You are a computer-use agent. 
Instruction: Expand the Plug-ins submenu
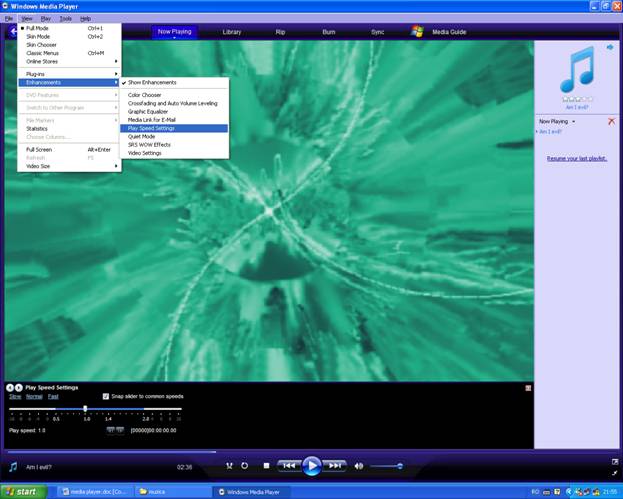(69, 74)
